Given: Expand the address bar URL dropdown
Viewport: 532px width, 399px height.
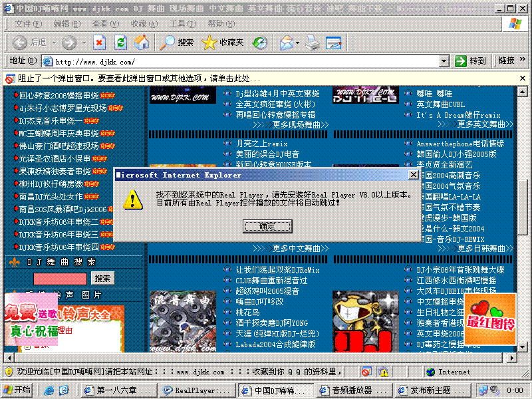Looking at the screenshot, I should pyautogui.click(x=444, y=61).
